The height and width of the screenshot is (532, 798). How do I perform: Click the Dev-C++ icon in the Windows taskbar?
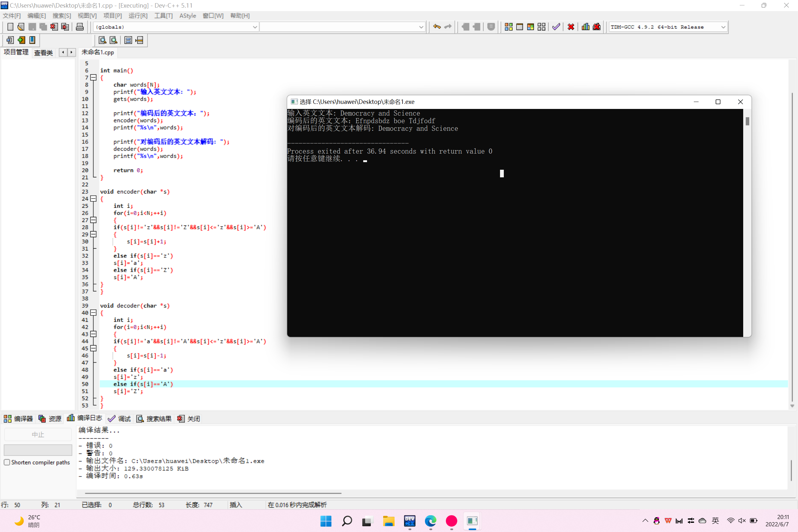[x=409, y=521]
